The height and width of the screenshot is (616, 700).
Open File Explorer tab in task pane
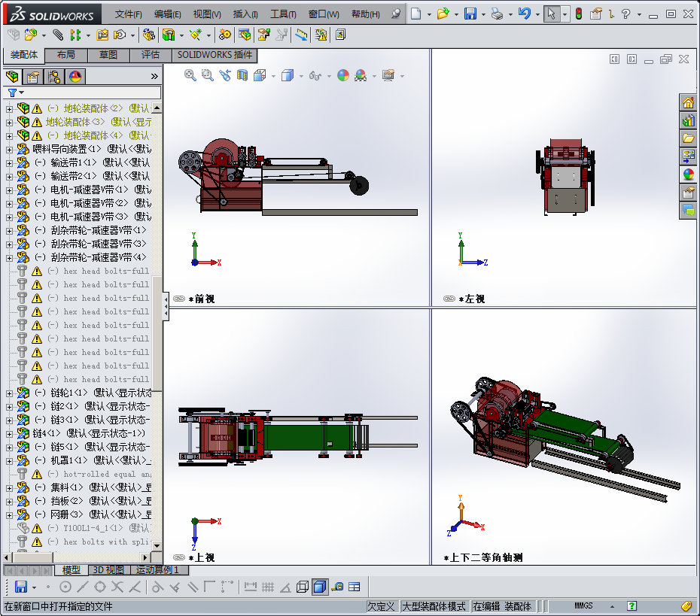click(688, 138)
